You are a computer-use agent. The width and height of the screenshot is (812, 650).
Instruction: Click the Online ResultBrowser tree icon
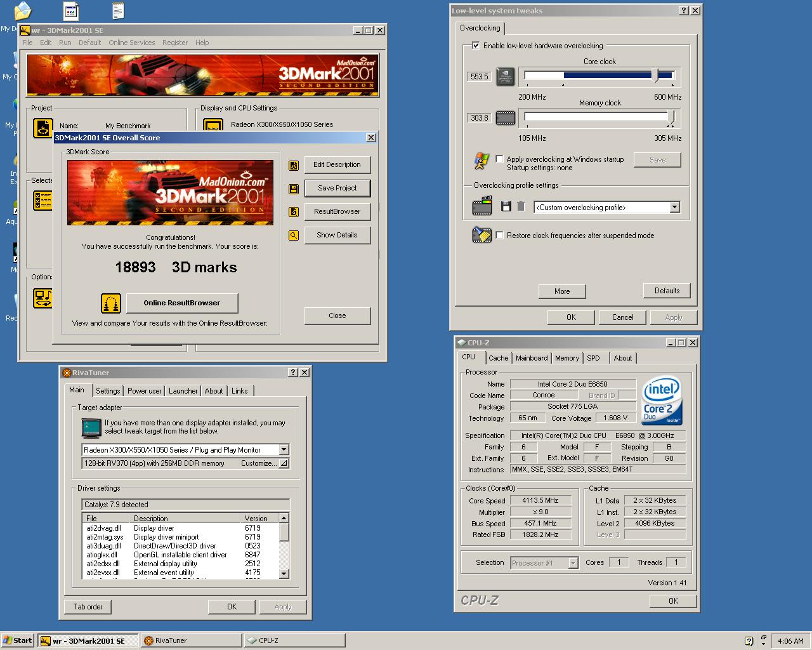[111, 303]
